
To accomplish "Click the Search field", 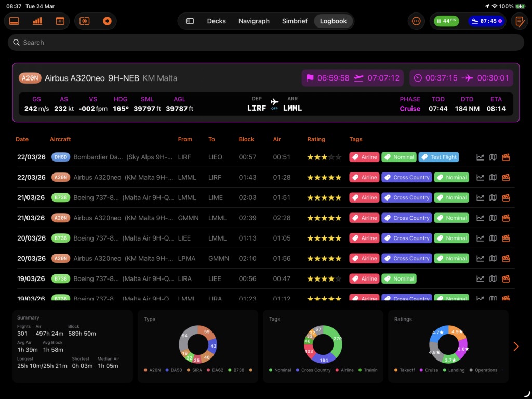I will point(266,43).
